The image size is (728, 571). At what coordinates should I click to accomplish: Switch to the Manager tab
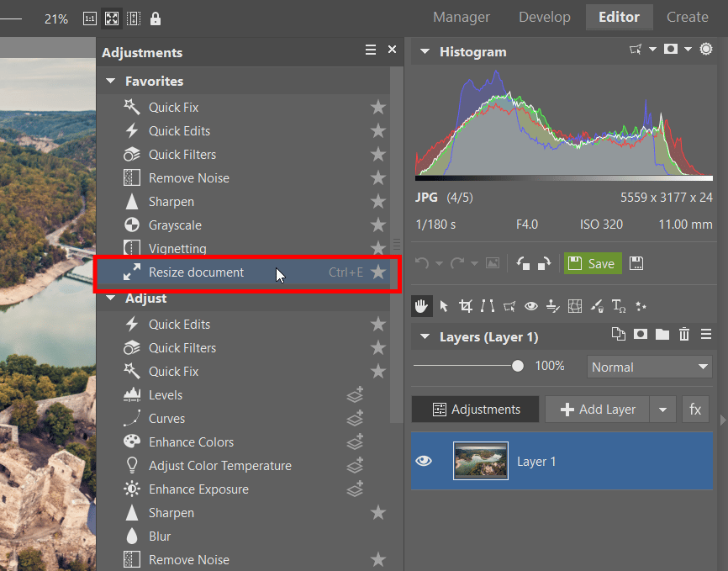(x=462, y=17)
